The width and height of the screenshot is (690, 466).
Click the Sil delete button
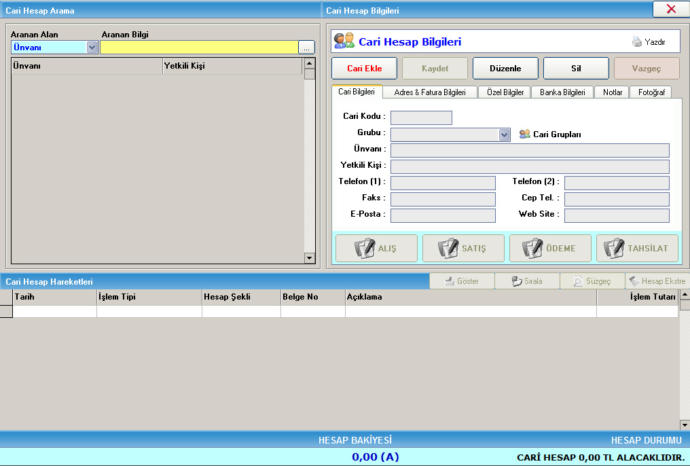(576, 69)
